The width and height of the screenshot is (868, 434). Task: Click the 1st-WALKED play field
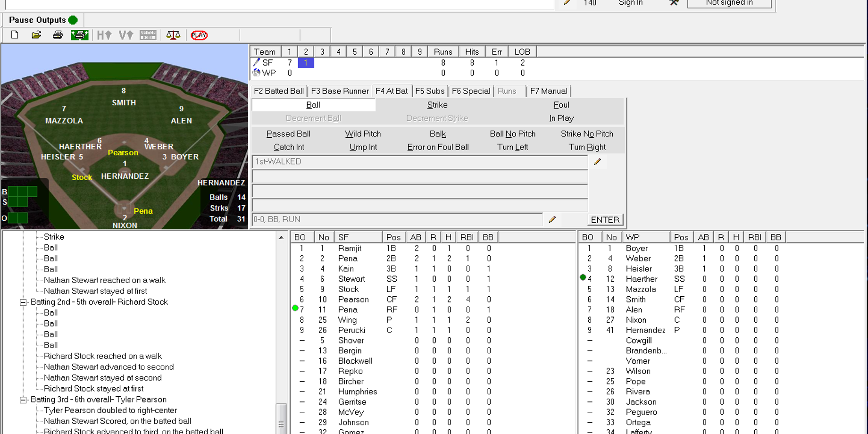[x=420, y=162]
